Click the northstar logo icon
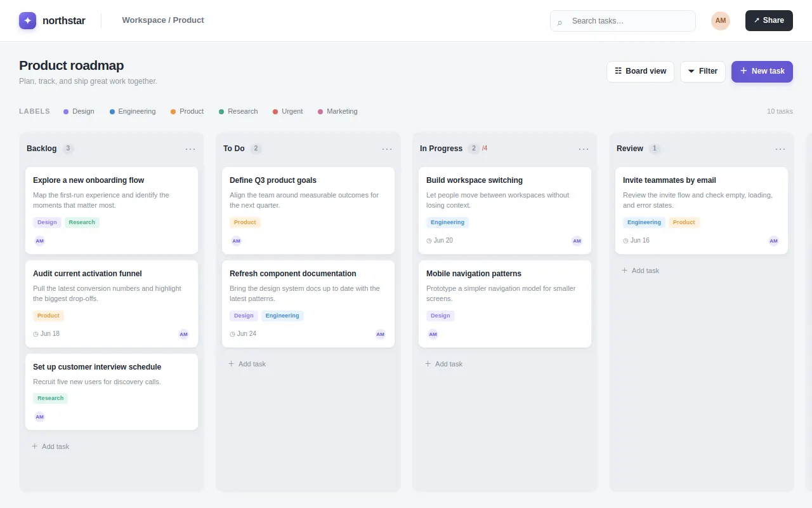The image size is (812, 508). coord(28,21)
